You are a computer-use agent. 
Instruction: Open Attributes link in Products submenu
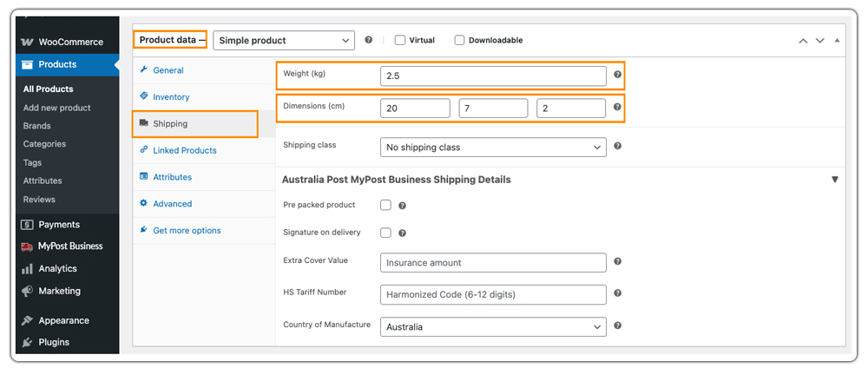tap(43, 181)
